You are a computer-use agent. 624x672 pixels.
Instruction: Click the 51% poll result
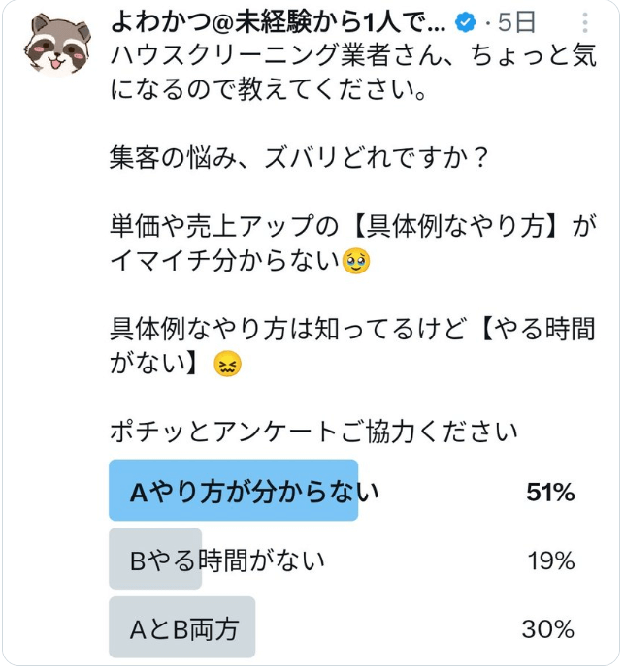[x=550, y=493]
